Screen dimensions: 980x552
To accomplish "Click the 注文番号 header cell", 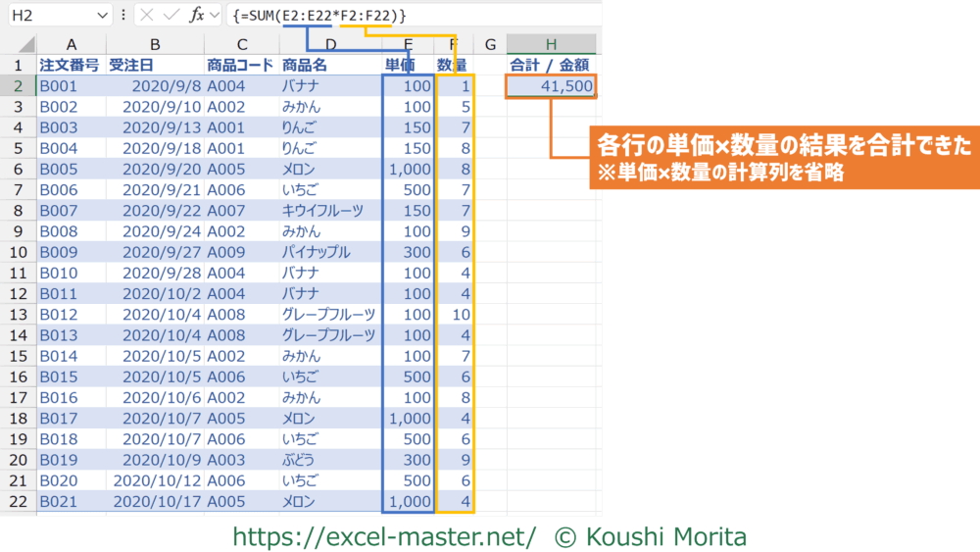I will pyautogui.click(x=72, y=65).
